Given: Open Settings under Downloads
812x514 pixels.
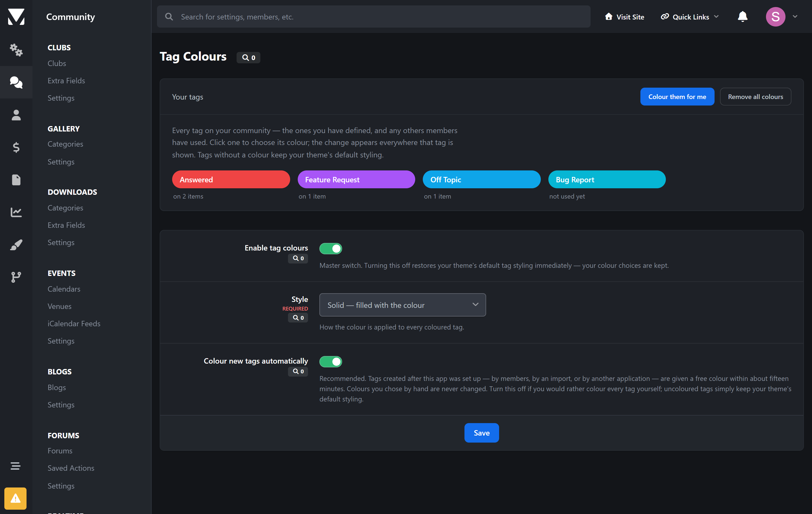Looking at the screenshot, I should [61, 243].
